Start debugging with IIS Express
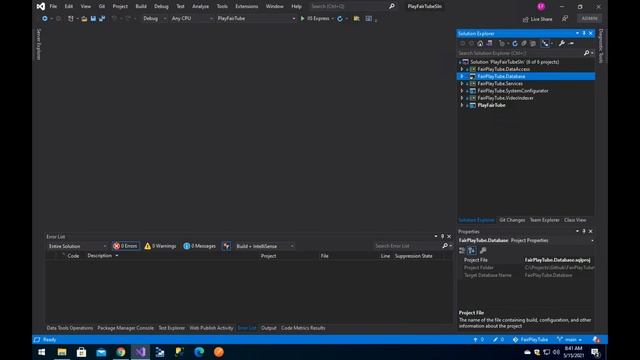This screenshot has width=640, height=360. point(315,18)
